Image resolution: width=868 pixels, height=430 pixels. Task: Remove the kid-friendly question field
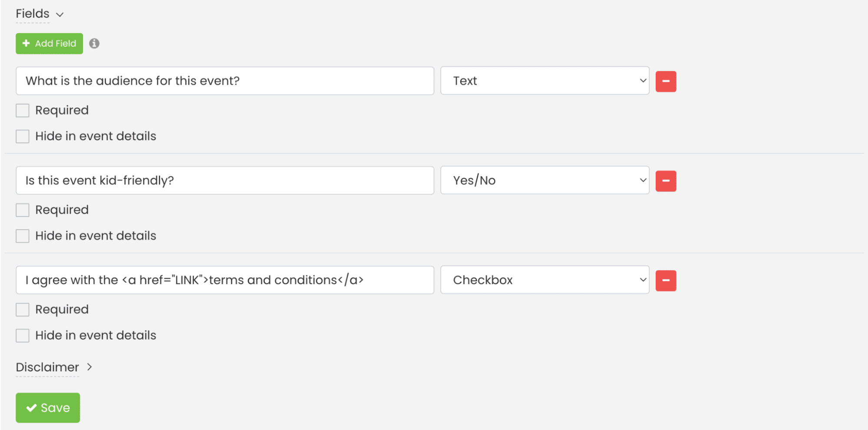point(666,181)
